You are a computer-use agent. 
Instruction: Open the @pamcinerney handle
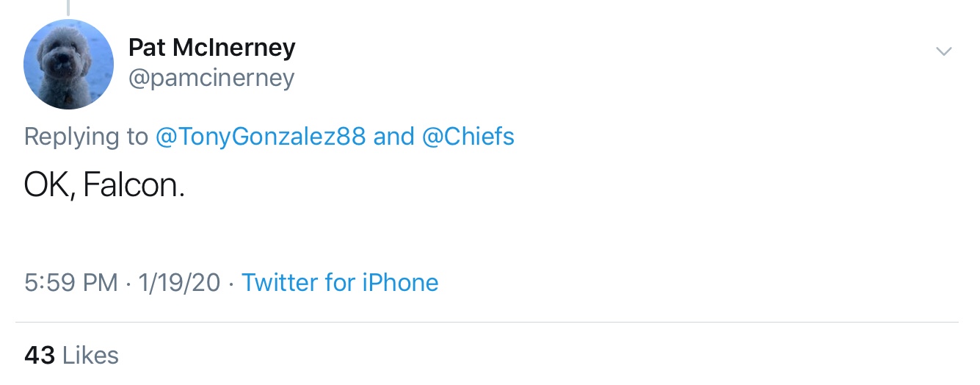point(211,78)
